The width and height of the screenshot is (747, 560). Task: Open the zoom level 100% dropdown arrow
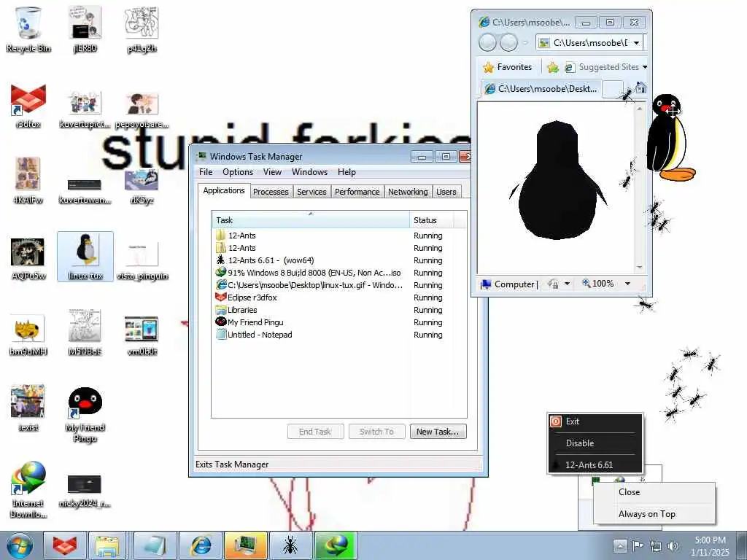(628, 284)
